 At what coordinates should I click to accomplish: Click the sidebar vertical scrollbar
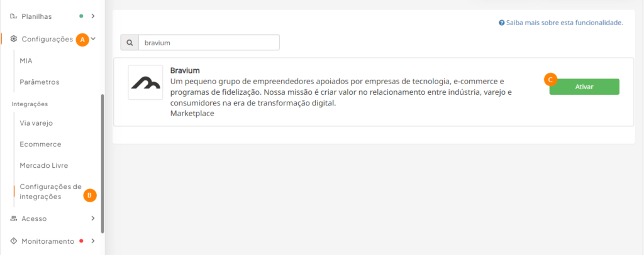[x=103, y=163]
